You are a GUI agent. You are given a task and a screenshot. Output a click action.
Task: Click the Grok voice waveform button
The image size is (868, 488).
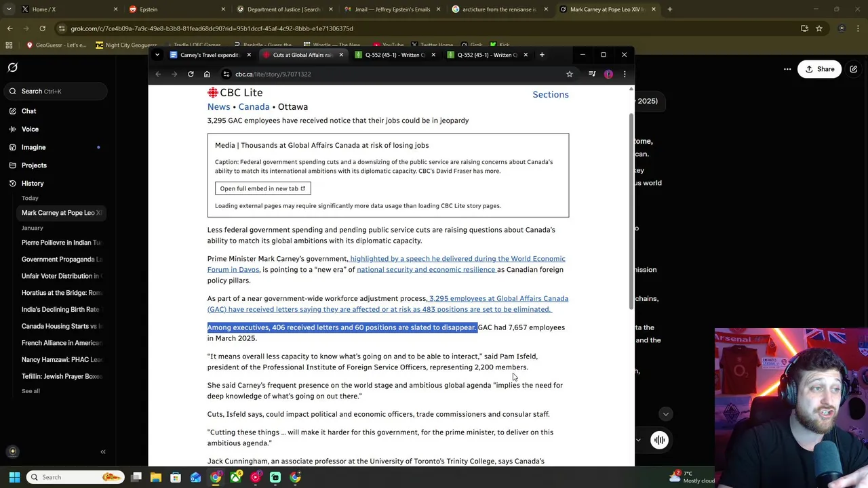tap(659, 440)
